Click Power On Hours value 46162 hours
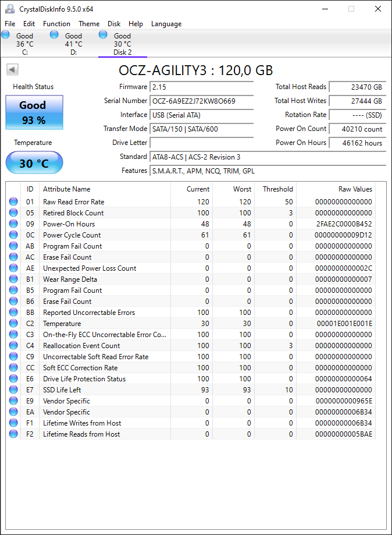Screen dimensions: 392x535 (358, 143)
